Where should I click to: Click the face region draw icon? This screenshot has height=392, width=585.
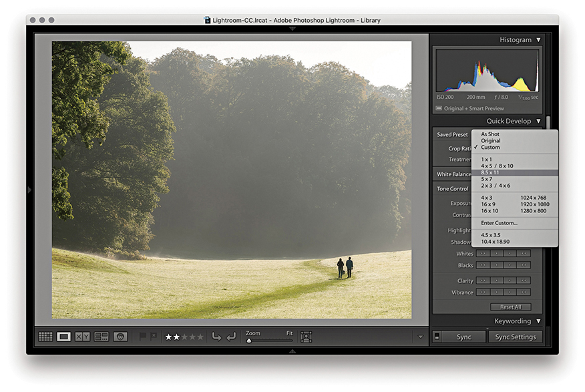click(307, 337)
